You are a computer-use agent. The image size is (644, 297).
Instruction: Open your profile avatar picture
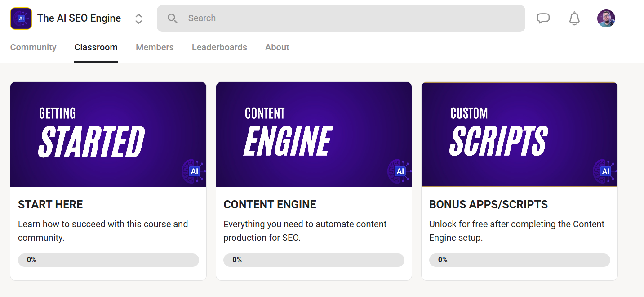pos(606,18)
